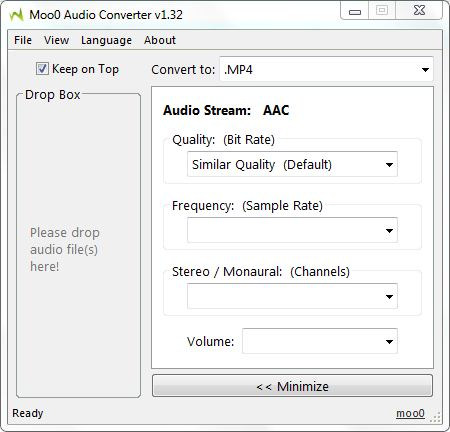Image resolution: width=450 pixels, height=432 pixels.
Task: Open the Stereo / Monaural channels dropdown
Action: pyautogui.click(x=292, y=296)
